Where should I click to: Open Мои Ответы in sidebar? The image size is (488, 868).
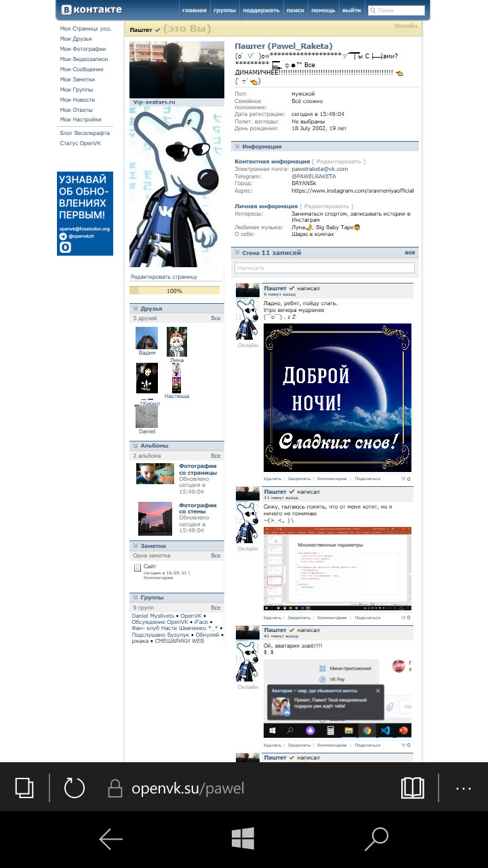click(x=76, y=109)
